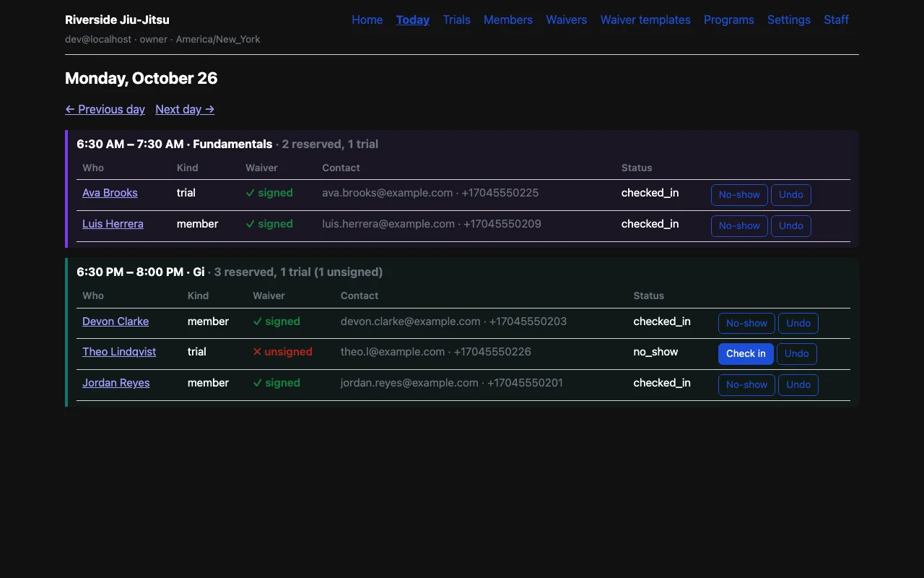Click Jordan Reyes' signed waiver status
924x578 pixels.
point(276,383)
